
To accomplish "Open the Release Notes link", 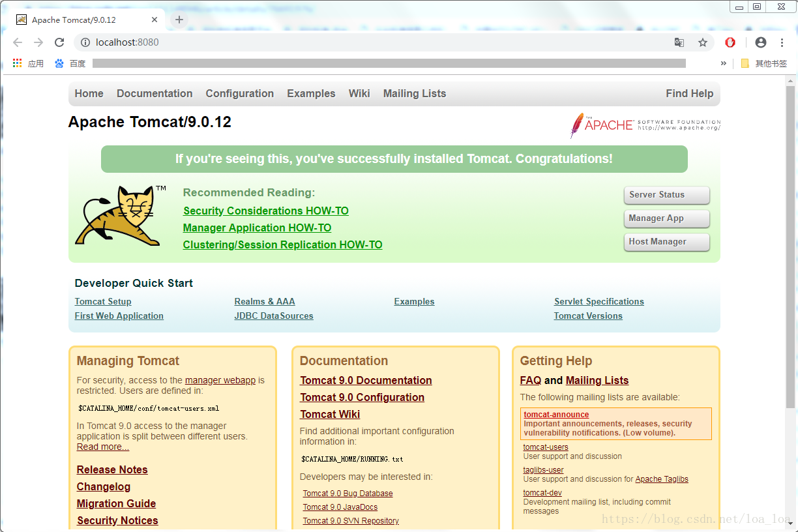I will click(112, 469).
